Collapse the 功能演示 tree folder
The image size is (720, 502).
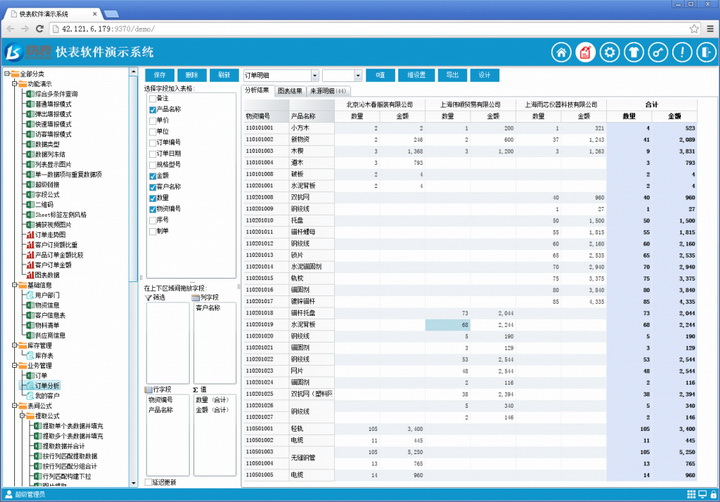click(x=15, y=84)
